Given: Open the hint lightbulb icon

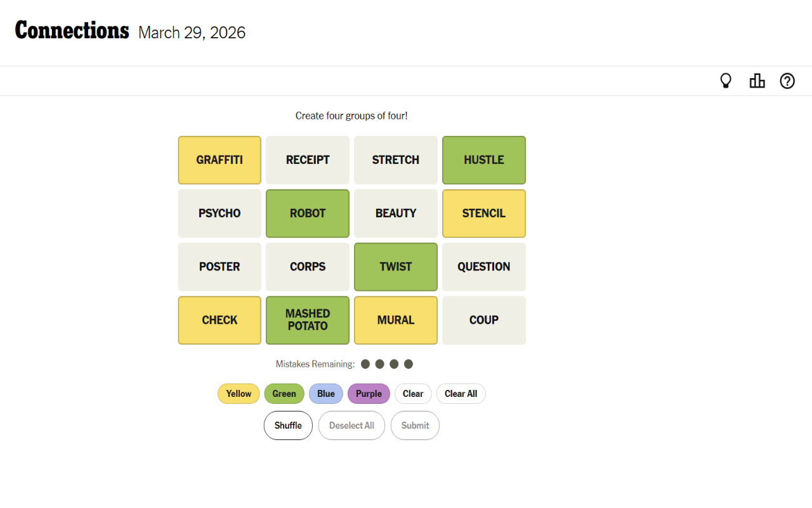Looking at the screenshot, I should (x=726, y=81).
